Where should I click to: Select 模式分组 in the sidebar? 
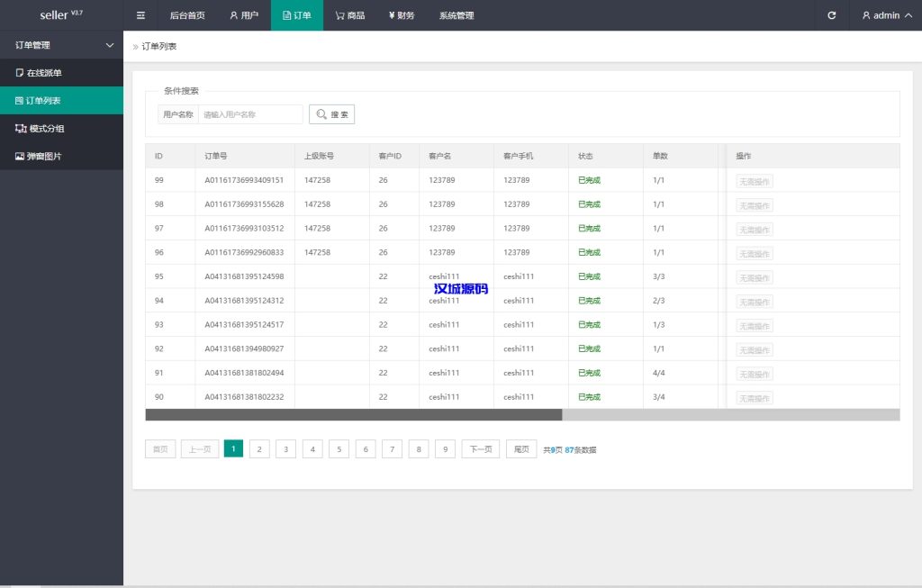click(x=46, y=129)
